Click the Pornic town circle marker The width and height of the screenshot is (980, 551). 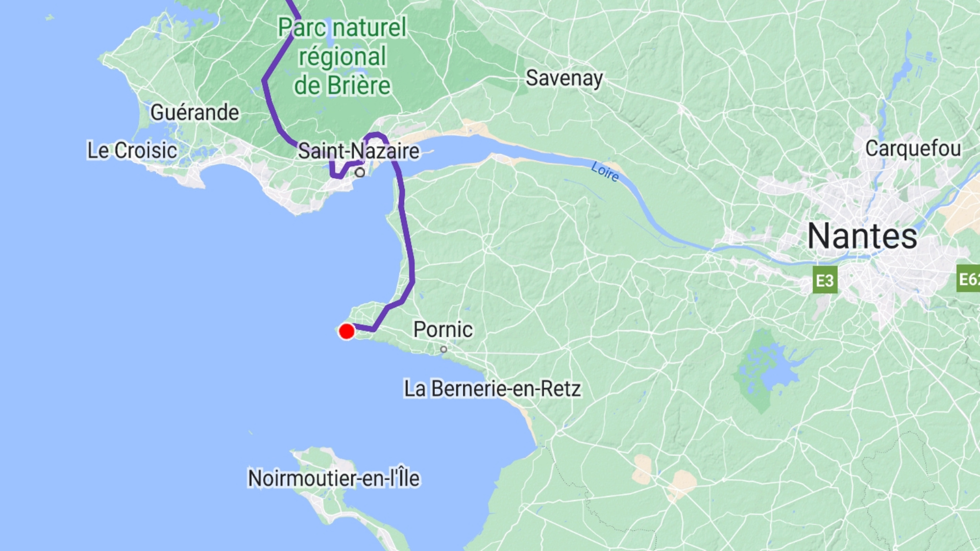(444, 349)
